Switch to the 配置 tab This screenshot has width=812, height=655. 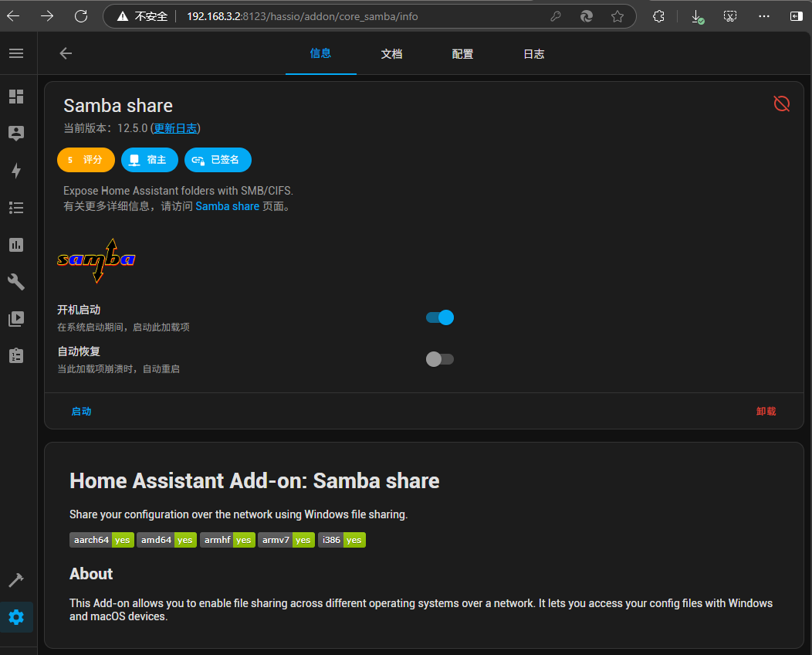coord(462,54)
